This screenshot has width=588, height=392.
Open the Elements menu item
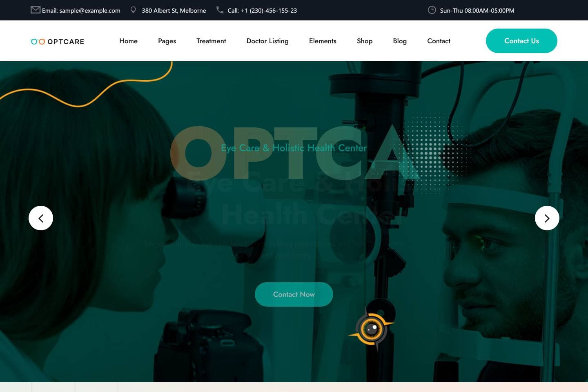click(x=323, y=41)
